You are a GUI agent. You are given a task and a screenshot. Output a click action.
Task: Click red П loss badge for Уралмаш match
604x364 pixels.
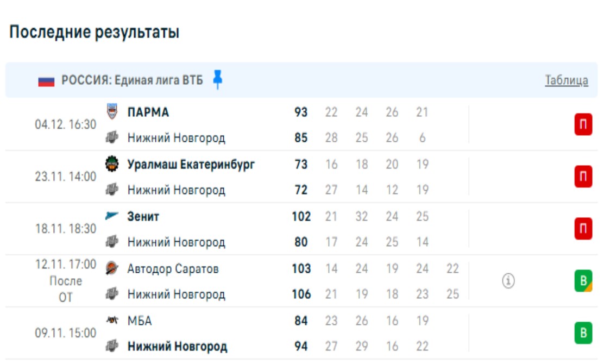583,177
